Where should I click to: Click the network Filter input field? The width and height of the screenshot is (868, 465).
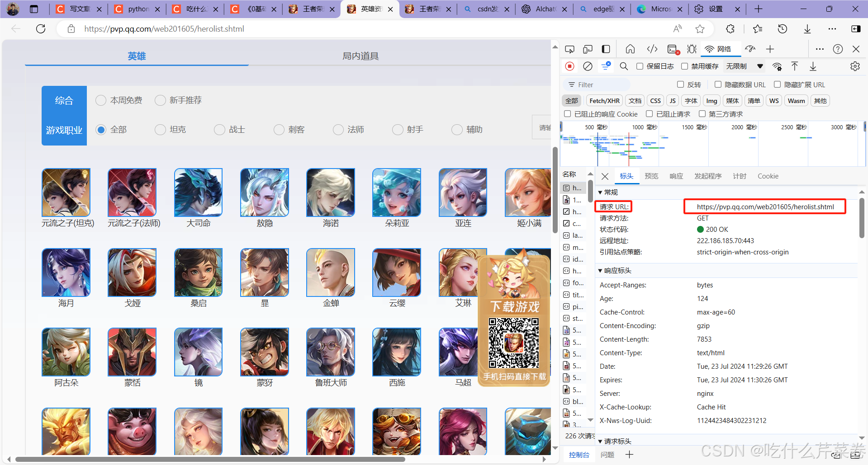(596, 85)
